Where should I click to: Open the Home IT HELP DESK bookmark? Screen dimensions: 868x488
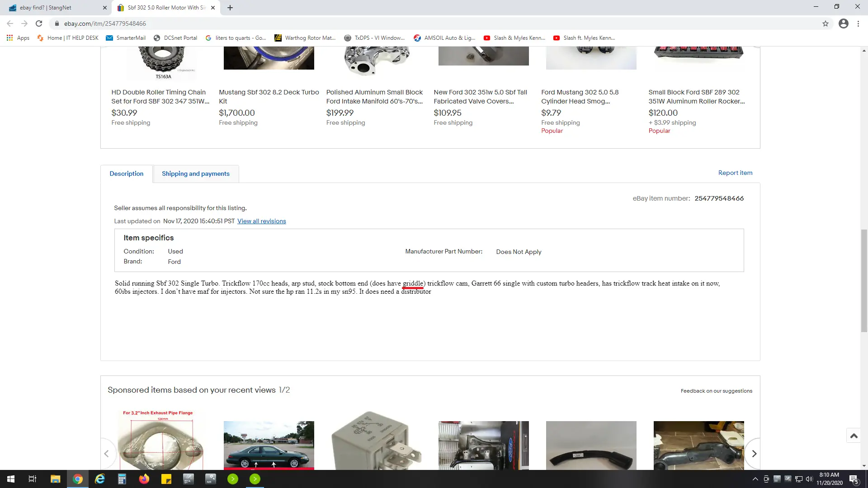pos(68,38)
